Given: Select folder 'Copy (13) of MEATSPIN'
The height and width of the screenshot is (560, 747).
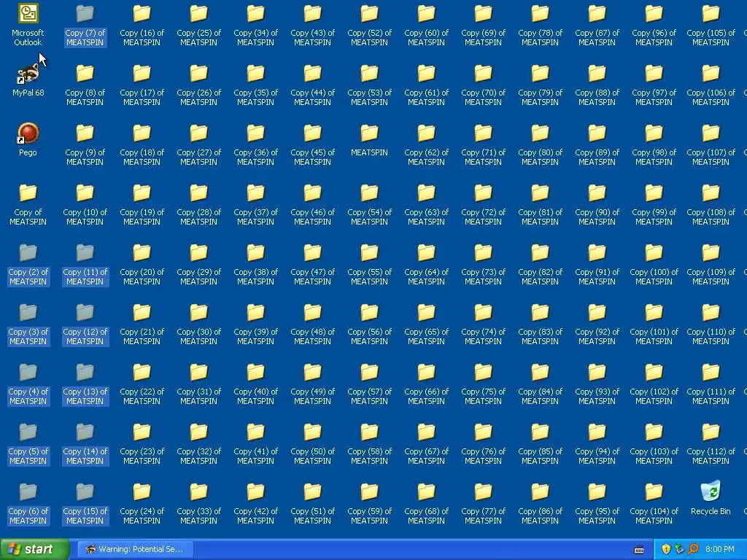Looking at the screenshot, I should click(x=85, y=384).
